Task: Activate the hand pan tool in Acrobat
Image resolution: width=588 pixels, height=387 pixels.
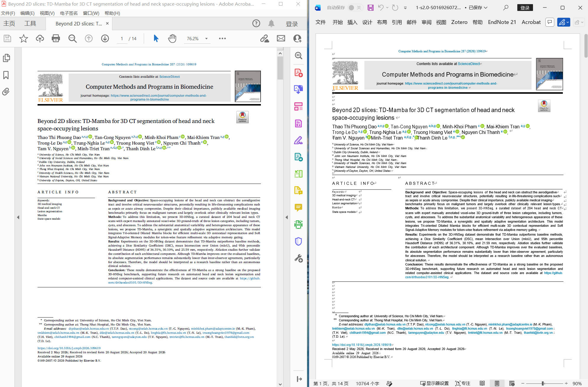Action: 172,38
